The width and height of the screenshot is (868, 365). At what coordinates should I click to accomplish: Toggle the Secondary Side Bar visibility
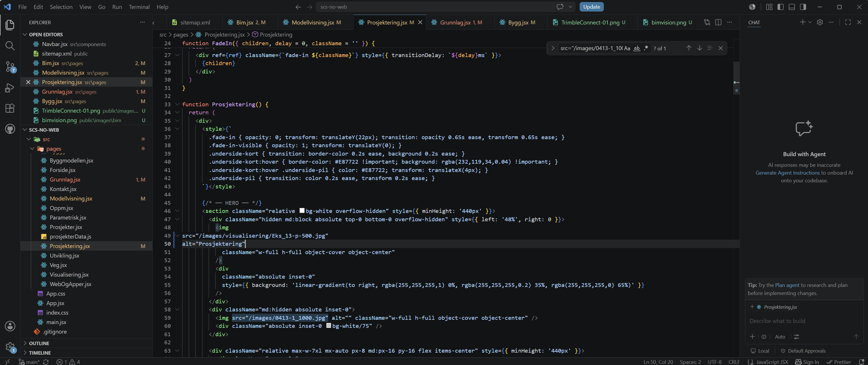point(803,7)
